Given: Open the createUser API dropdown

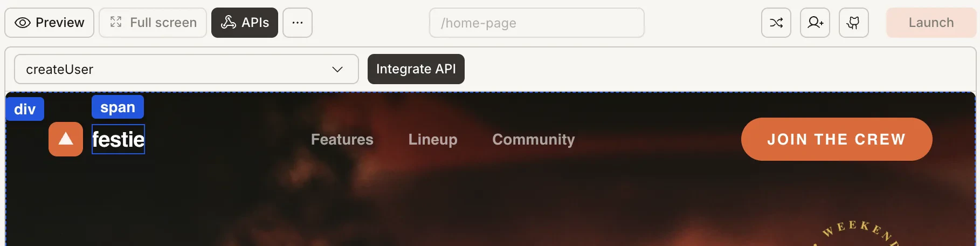Looking at the screenshot, I should (x=187, y=69).
